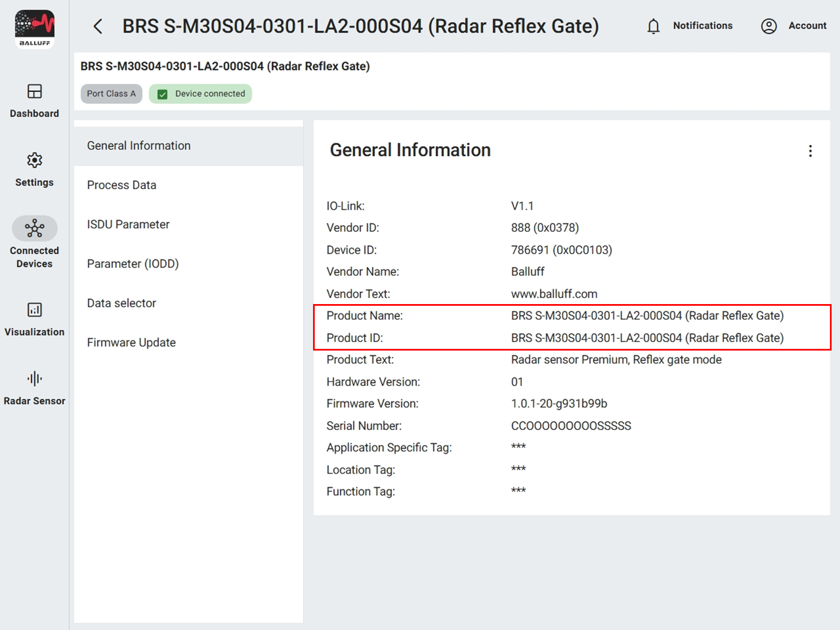840x630 pixels.
Task: Click the Notifications bell icon
Action: pyautogui.click(x=653, y=26)
